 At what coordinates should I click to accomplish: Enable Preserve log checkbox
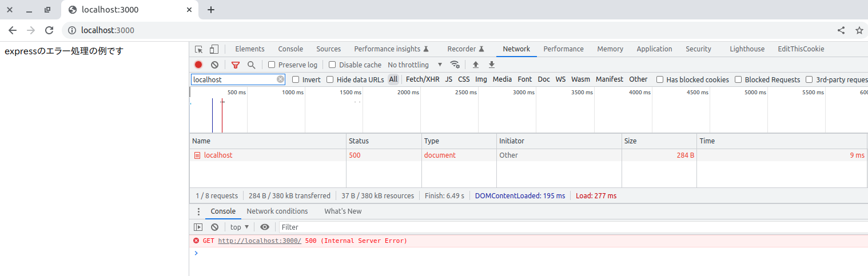pos(272,65)
